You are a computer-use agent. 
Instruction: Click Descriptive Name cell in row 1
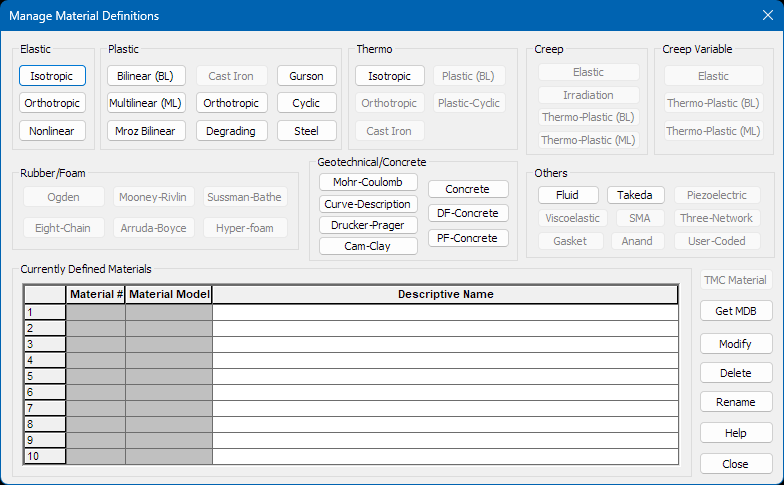point(445,312)
